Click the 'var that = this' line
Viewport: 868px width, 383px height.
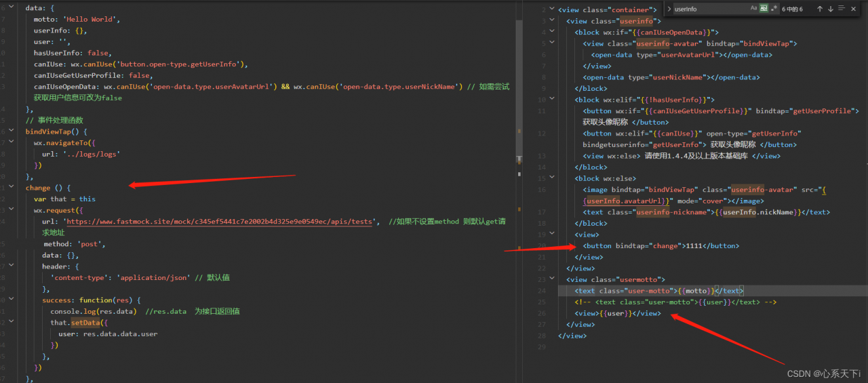(x=64, y=199)
